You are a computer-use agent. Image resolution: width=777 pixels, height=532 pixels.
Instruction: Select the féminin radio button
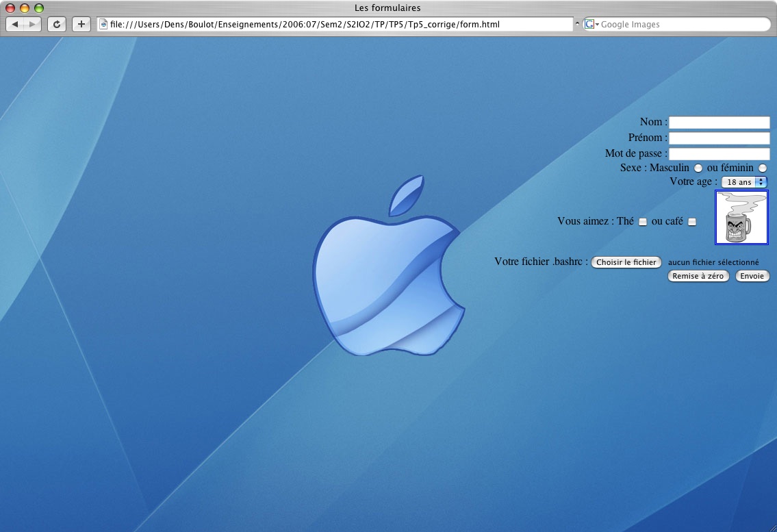tap(762, 168)
